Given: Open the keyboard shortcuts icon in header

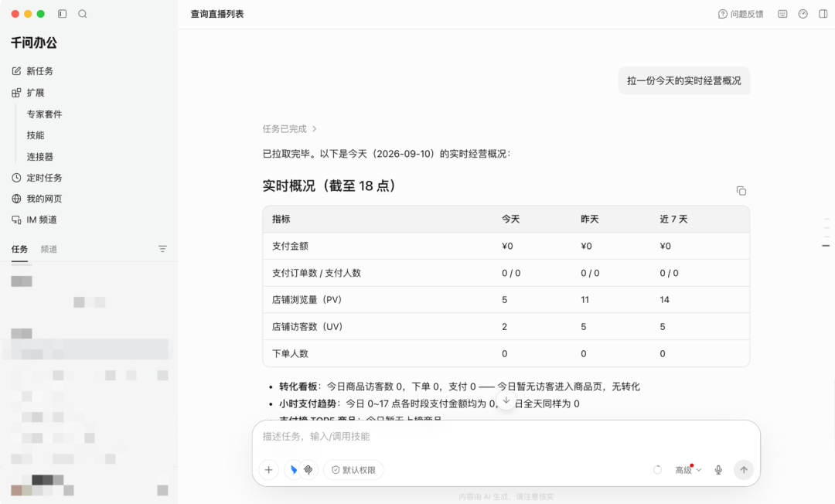Looking at the screenshot, I should tap(782, 14).
